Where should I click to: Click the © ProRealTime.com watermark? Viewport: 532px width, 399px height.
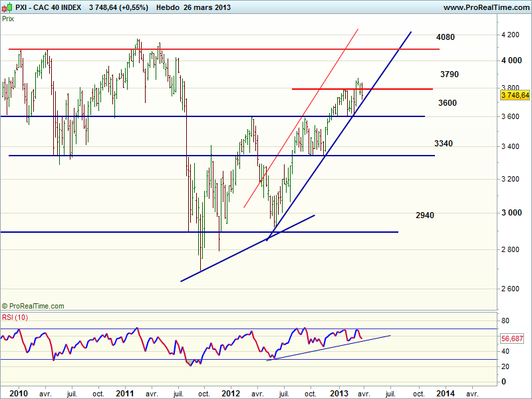(33, 306)
